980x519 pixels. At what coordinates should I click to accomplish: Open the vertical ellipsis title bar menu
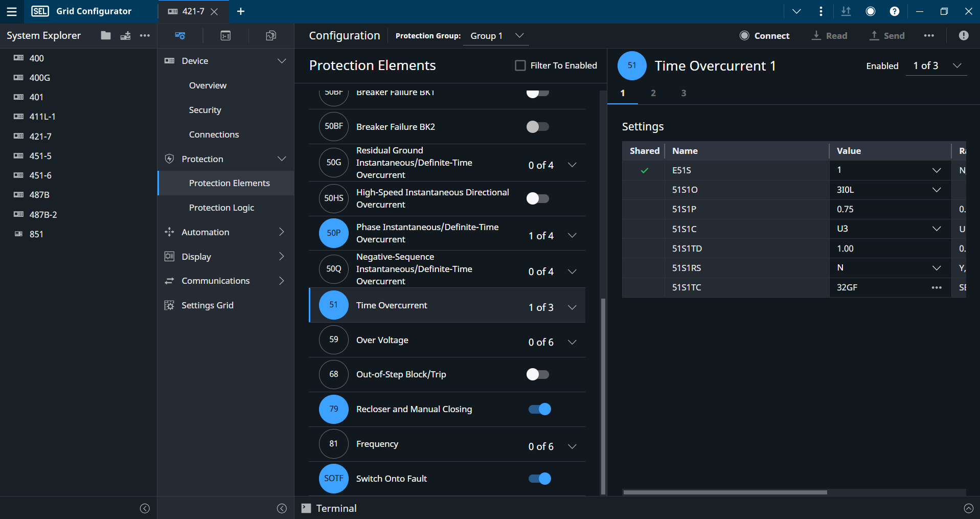tap(821, 11)
